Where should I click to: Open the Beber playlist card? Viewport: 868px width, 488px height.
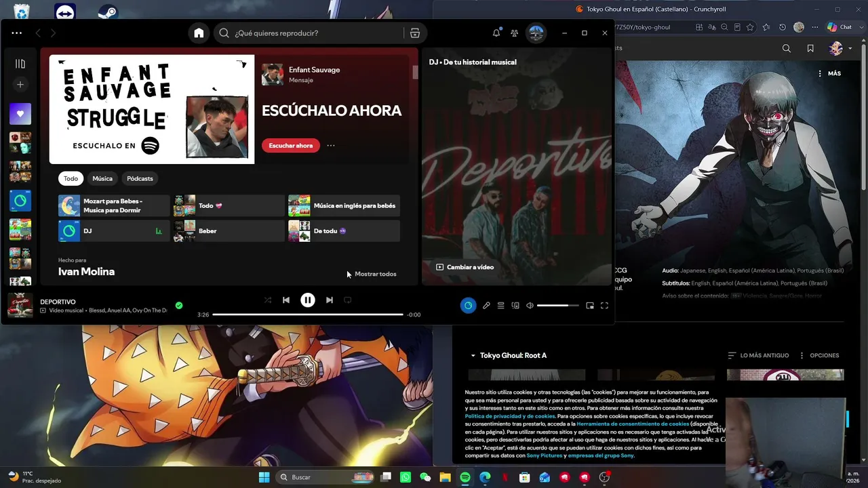tap(229, 231)
